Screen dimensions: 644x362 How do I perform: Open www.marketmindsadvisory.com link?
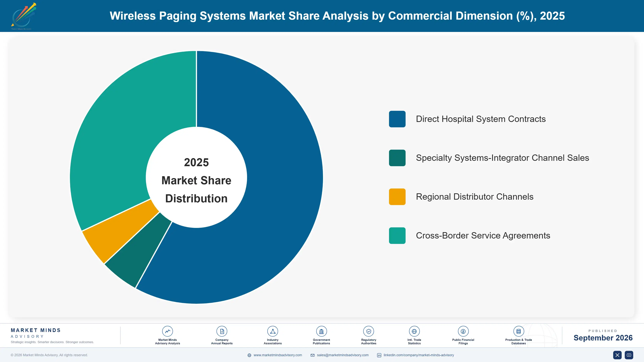[x=278, y=355]
